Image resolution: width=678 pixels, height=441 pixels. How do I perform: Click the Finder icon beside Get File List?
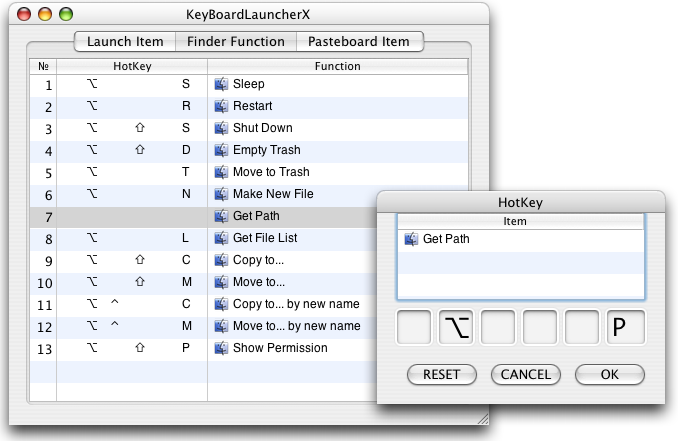pos(221,238)
